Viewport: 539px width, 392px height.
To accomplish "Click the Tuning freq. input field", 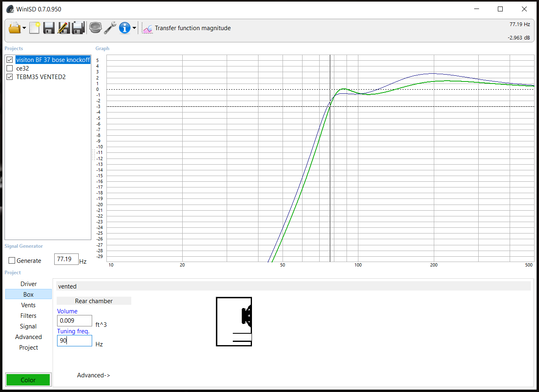I will [x=75, y=341].
